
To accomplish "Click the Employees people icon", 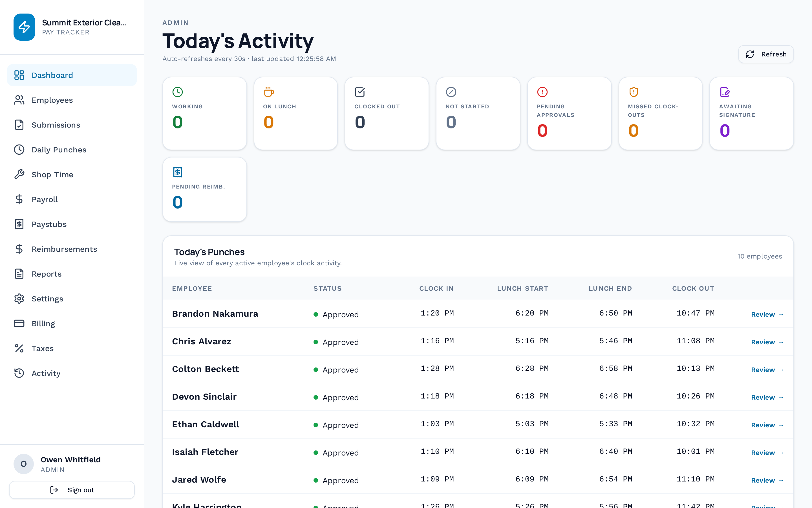I will [x=19, y=100].
